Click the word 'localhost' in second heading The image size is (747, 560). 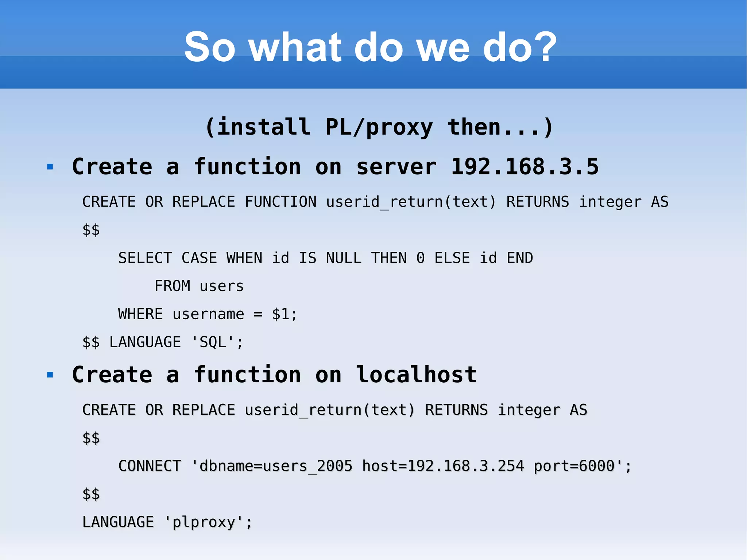click(x=416, y=375)
